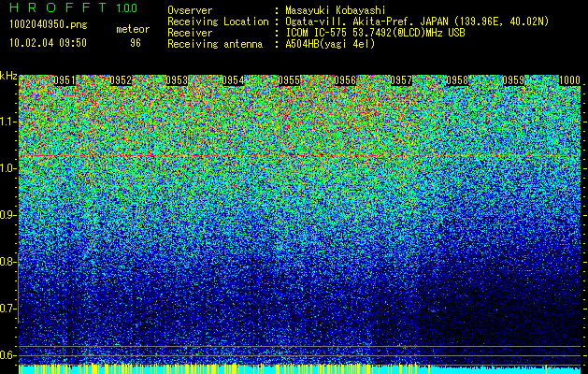Click the 0959 time marker
The height and width of the screenshot is (374, 588).
513,80
